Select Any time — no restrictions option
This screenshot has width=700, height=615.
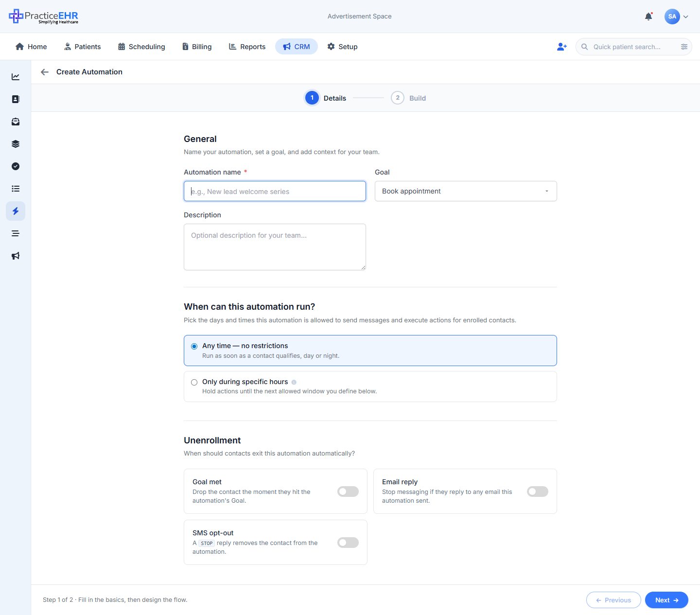(x=370, y=351)
